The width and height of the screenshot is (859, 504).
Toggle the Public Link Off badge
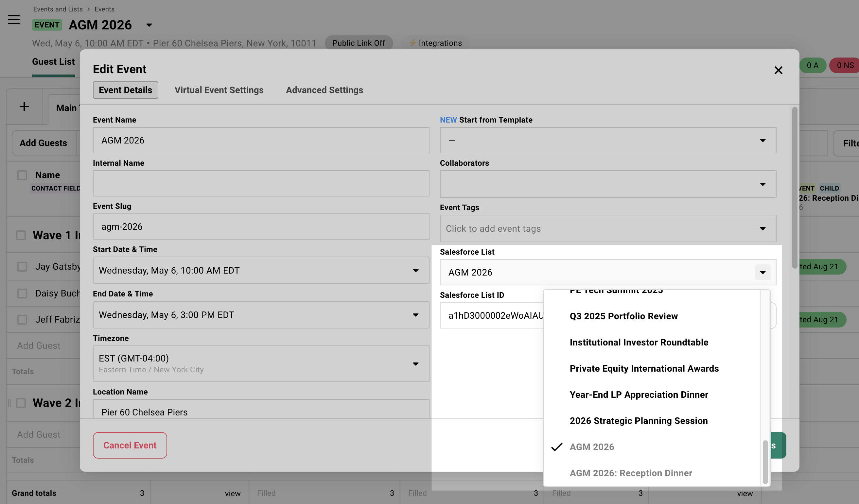pos(359,43)
